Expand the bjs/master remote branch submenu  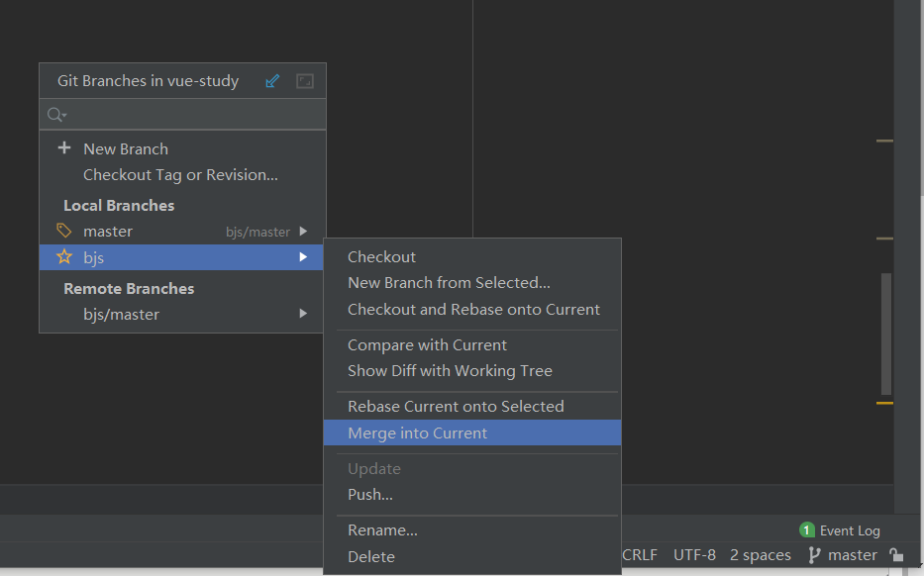[303, 314]
